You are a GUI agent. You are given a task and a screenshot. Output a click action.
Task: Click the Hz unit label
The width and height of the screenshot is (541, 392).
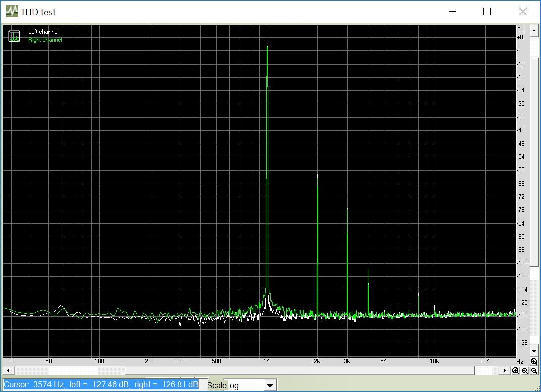520,361
